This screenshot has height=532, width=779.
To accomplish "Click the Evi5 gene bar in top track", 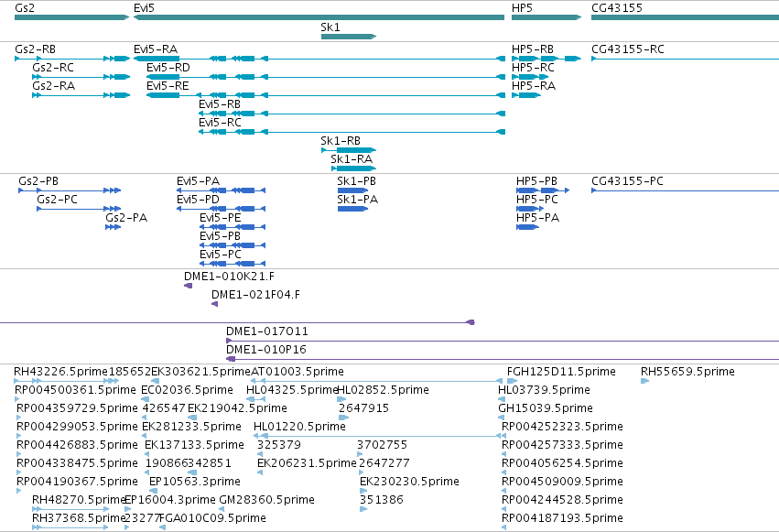I will [319, 17].
